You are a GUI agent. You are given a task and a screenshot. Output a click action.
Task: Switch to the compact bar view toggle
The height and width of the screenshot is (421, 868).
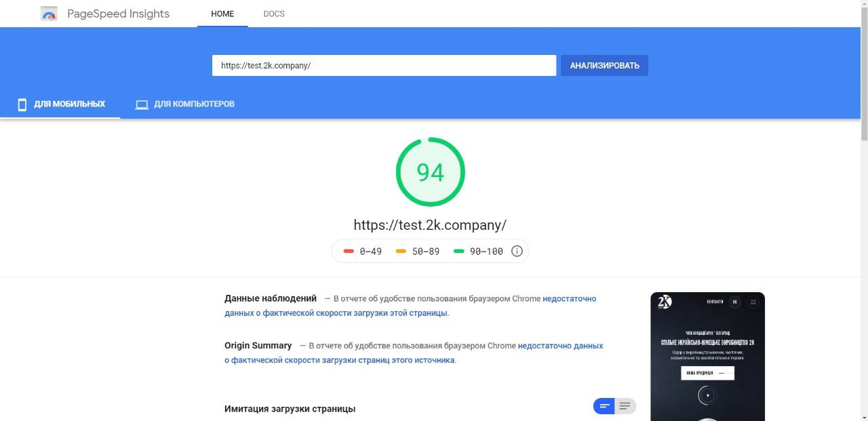click(x=604, y=406)
